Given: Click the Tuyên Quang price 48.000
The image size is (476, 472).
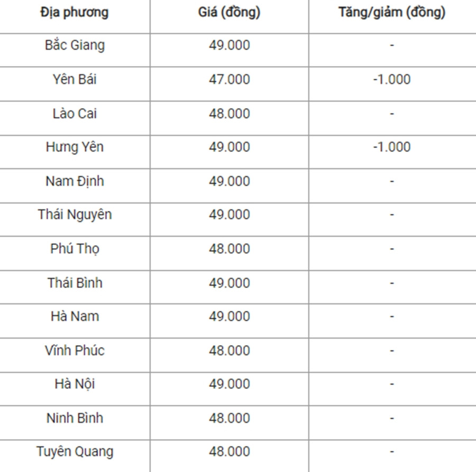Looking at the screenshot, I should (229, 452).
